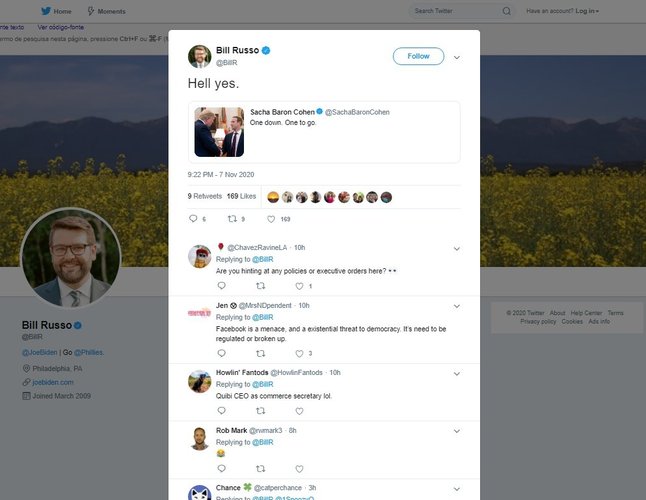This screenshot has width=646, height=500.
Task: Reply to Bill Russo's main tweet
Action: pyautogui.click(x=193, y=219)
